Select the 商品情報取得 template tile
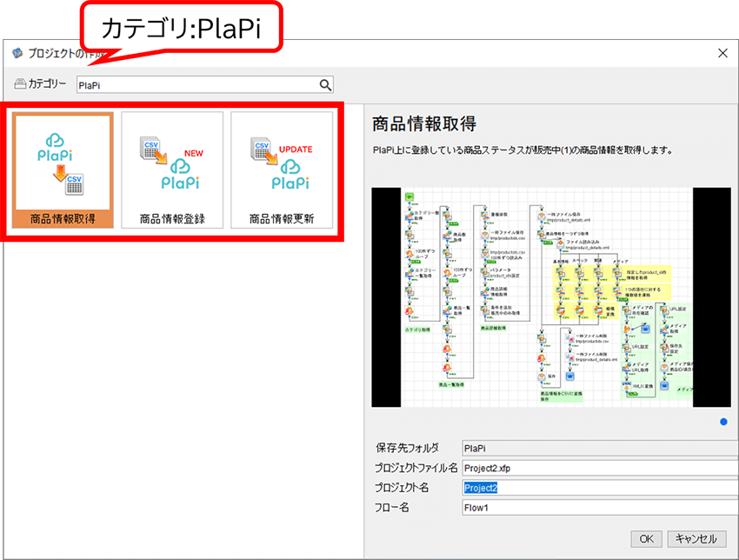 [63, 171]
